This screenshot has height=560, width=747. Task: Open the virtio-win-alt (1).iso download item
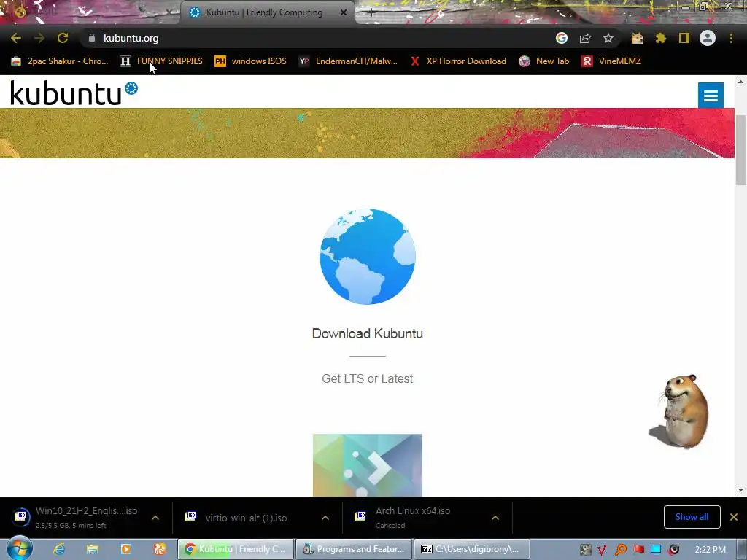239,518
